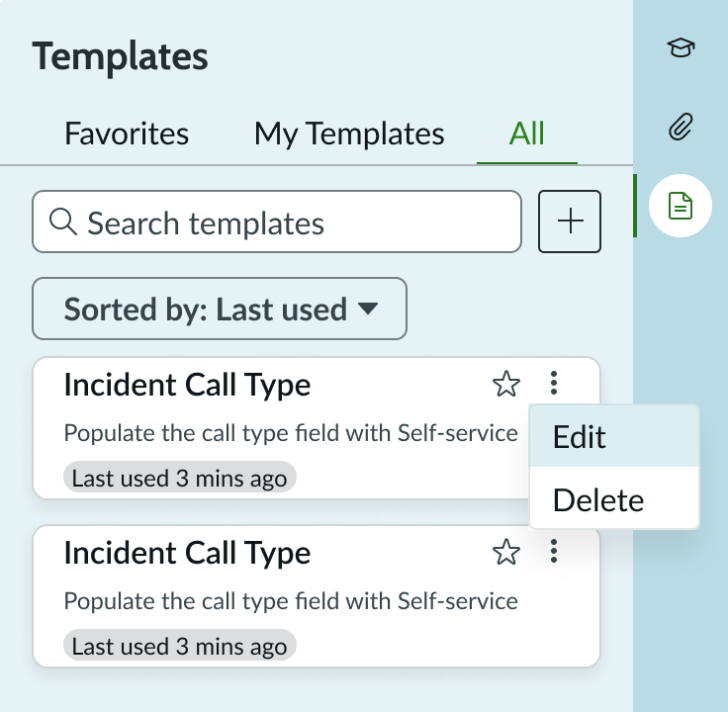Click the magnifying glass search icon
The width and height of the screenshot is (728, 712).
[x=63, y=222]
